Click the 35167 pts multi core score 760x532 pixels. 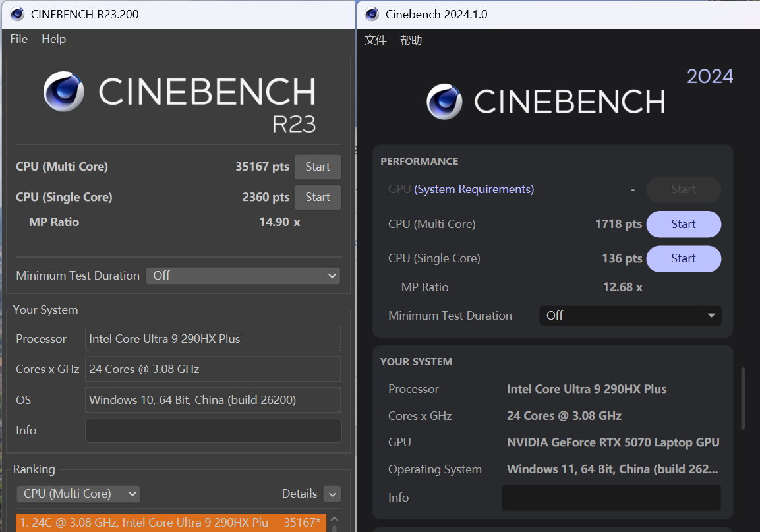coord(262,167)
